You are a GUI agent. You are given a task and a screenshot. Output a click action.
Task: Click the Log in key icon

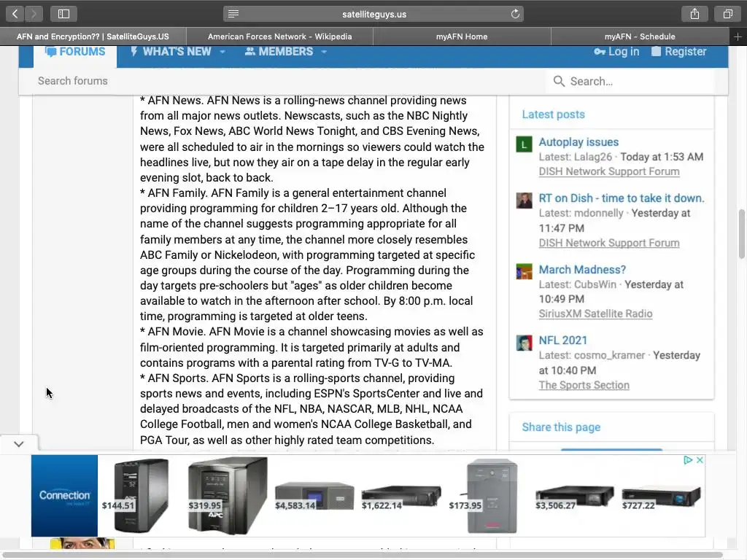coord(600,52)
